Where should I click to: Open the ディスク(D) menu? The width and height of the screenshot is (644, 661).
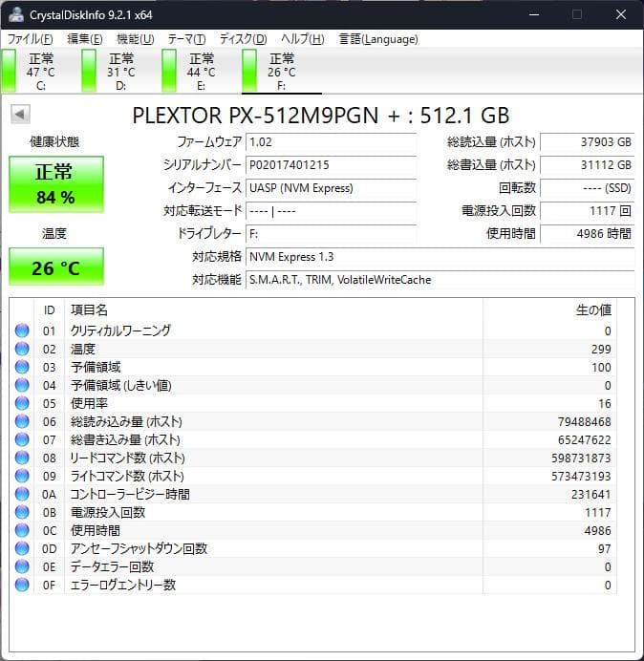pyautogui.click(x=244, y=39)
